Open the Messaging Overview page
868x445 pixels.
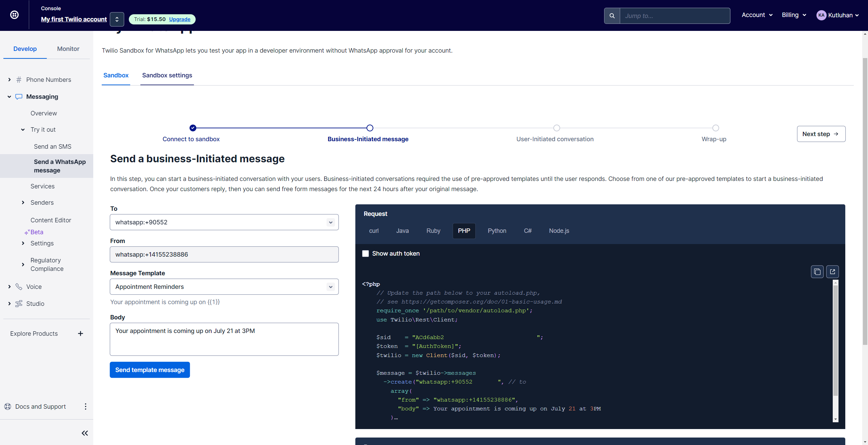(x=44, y=113)
